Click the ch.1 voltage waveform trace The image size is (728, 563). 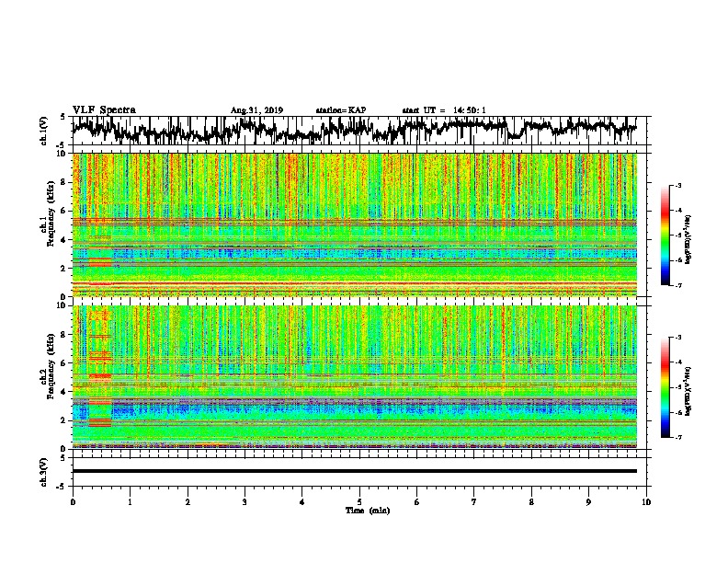(354, 131)
